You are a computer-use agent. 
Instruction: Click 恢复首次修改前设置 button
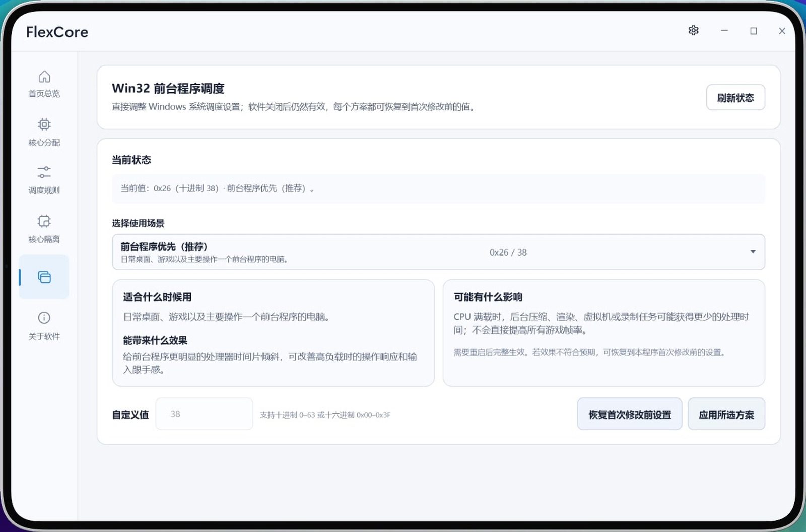pos(630,414)
